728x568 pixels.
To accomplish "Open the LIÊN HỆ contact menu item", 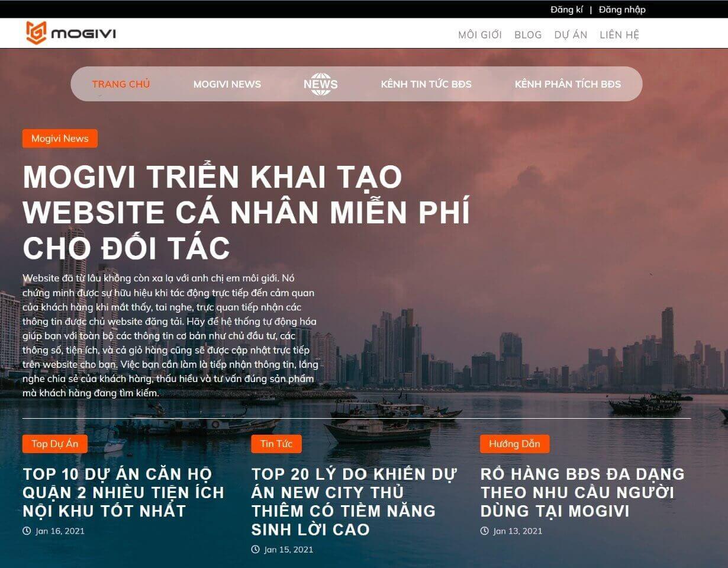I will pos(619,35).
